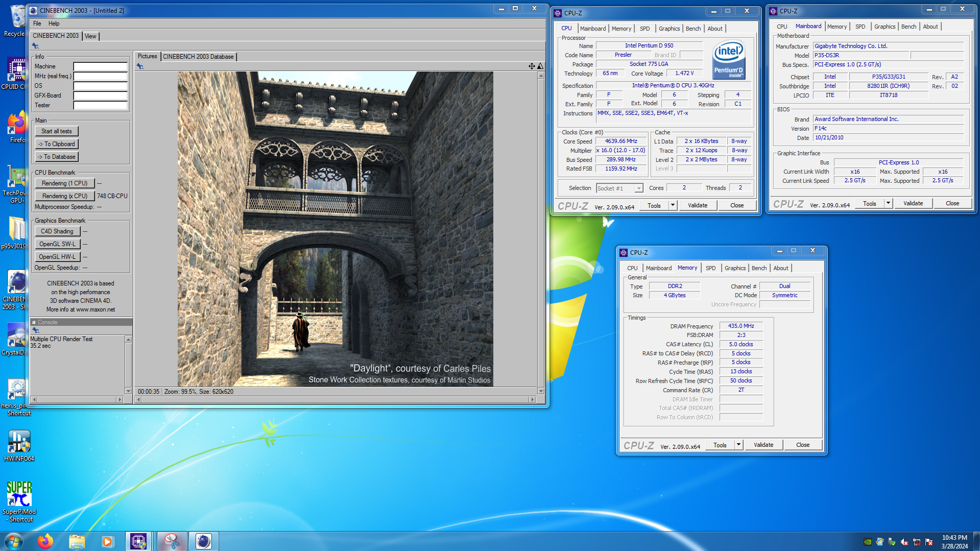Select the CPUID CPU-Z desktop shortcut
980x551 pixels.
point(15,74)
